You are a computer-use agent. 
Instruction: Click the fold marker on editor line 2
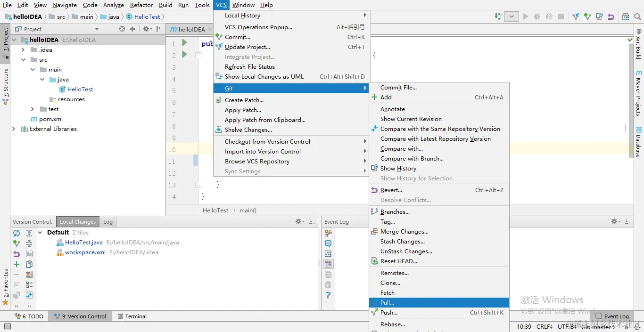pyautogui.click(x=198, y=55)
